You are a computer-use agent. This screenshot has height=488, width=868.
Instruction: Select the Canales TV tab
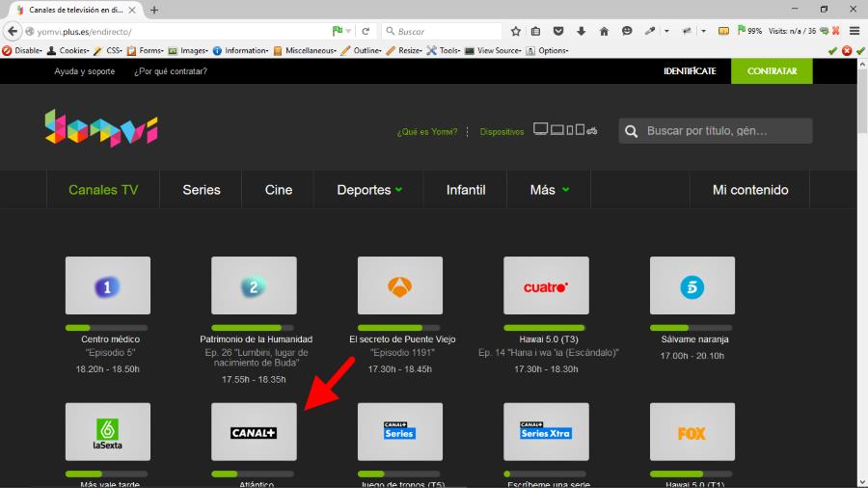pos(103,190)
